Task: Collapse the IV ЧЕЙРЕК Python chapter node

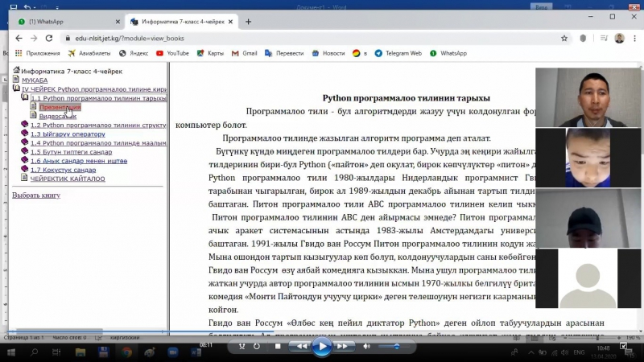Action: tap(16, 89)
